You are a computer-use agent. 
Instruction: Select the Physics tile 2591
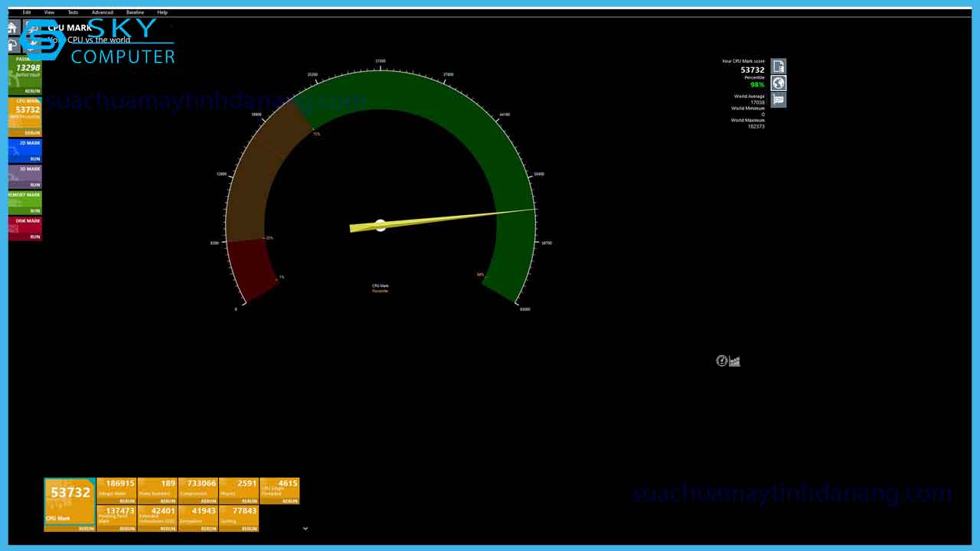[x=239, y=487]
